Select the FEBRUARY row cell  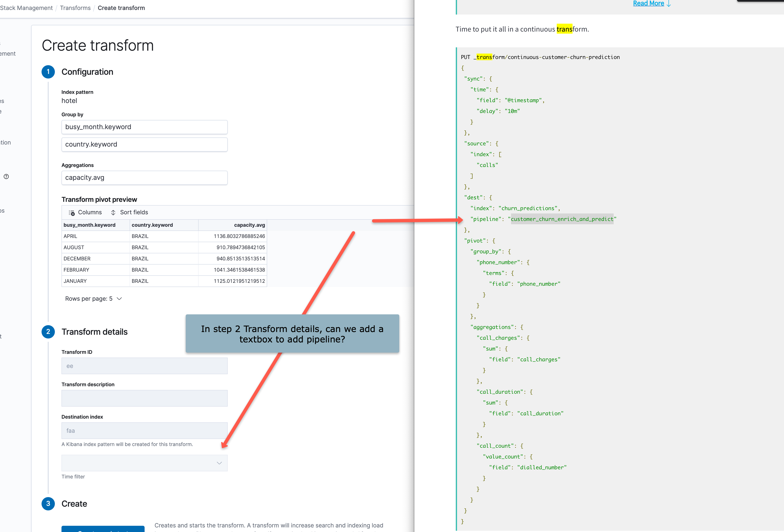coord(96,270)
